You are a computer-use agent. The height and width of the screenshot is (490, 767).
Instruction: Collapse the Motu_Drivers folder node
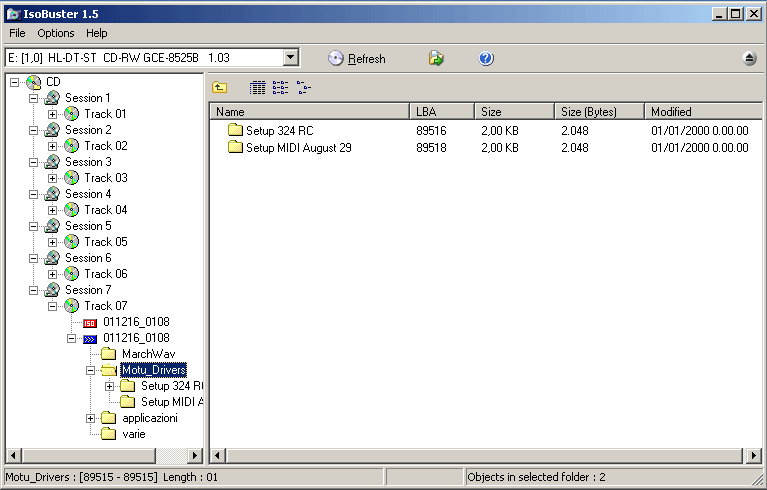point(91,370)
